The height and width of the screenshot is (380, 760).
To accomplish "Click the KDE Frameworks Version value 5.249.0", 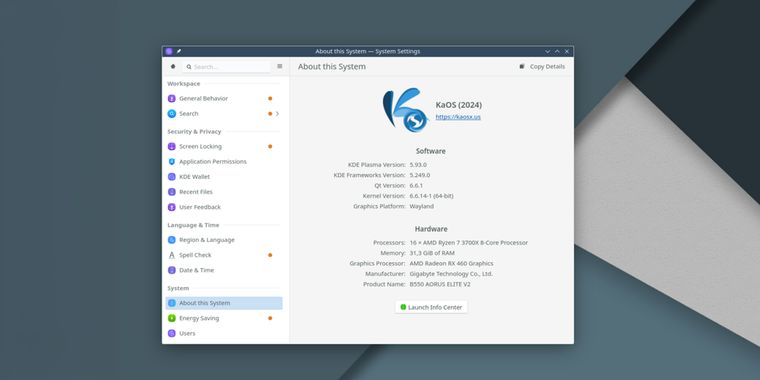I will pyautogui.click(x=420, y=175).
